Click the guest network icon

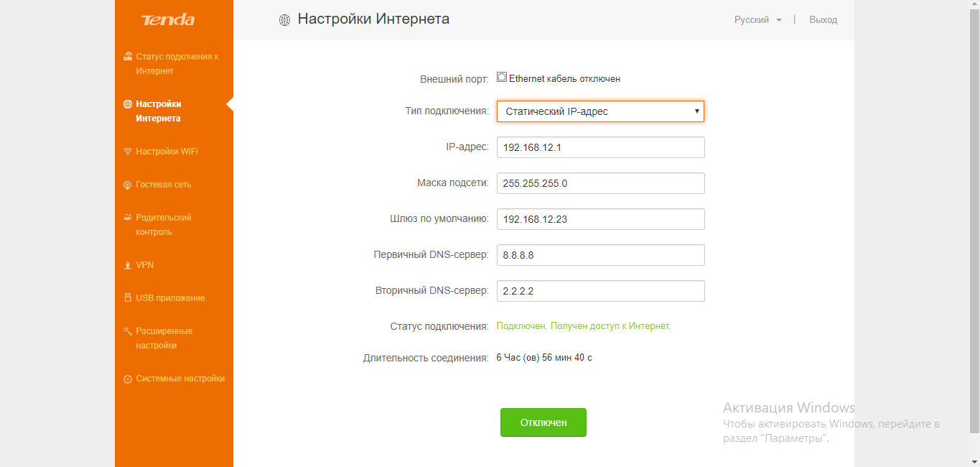pyautogui.click(x=128, y=185)
